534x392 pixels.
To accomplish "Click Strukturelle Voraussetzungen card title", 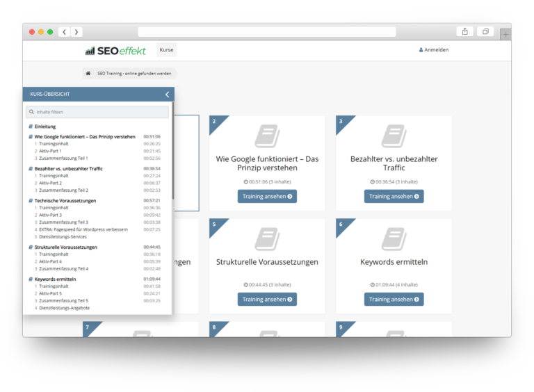I will tap(267, 262).
